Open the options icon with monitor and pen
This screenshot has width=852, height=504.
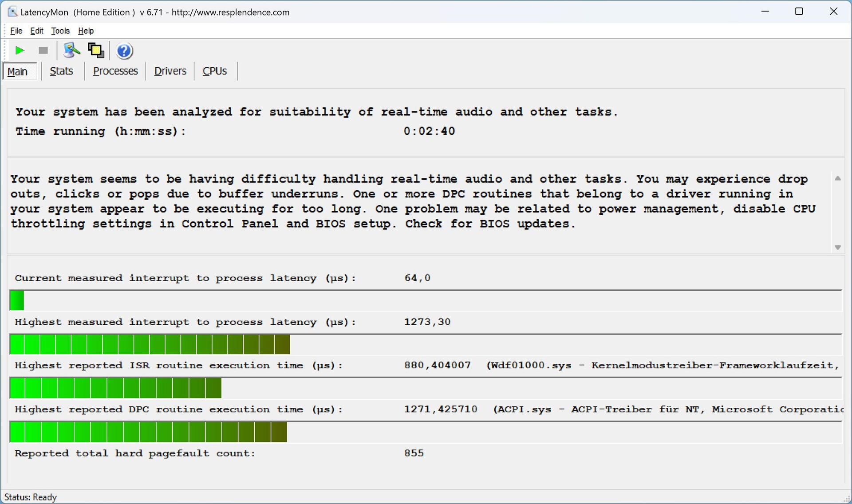71,51
